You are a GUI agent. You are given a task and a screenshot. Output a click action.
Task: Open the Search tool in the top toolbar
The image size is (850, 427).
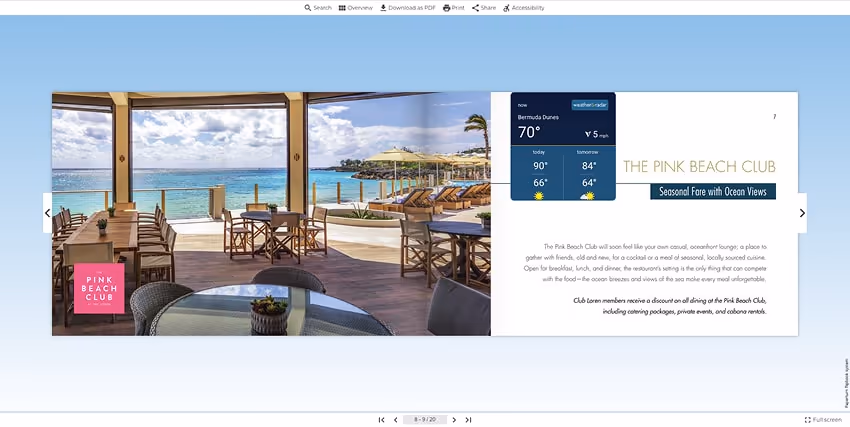[x=318, y=8]
